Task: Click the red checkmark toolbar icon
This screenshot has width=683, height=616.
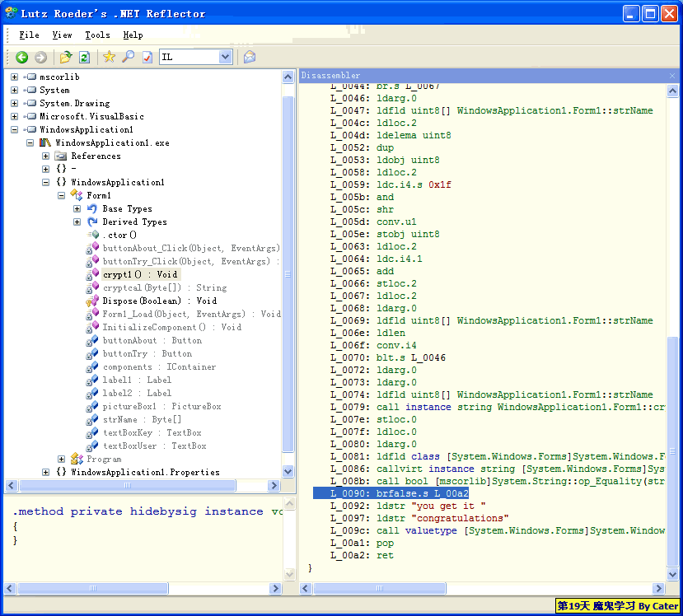Action: tap(147, 57)
